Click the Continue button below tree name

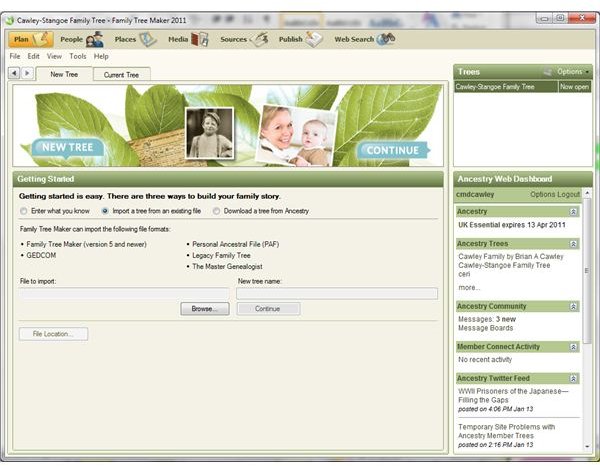268,309
